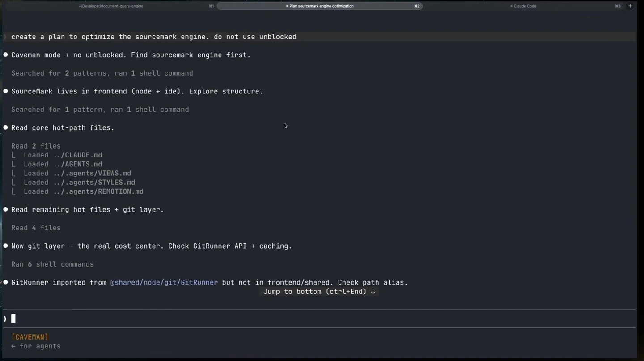
Task: Expand the 'Read 4 files' summary
Action: pyautogui.click(x=36, y=228)
